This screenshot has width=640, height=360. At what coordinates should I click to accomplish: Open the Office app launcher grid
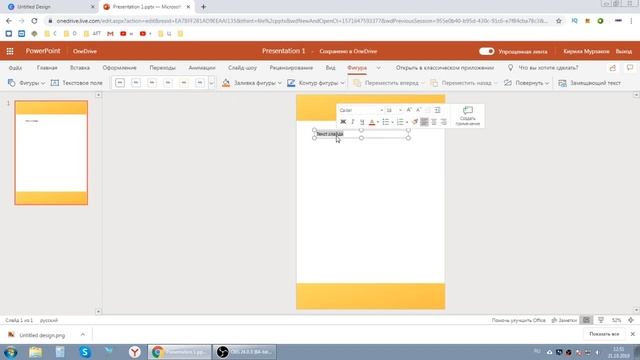click(10, 51)
